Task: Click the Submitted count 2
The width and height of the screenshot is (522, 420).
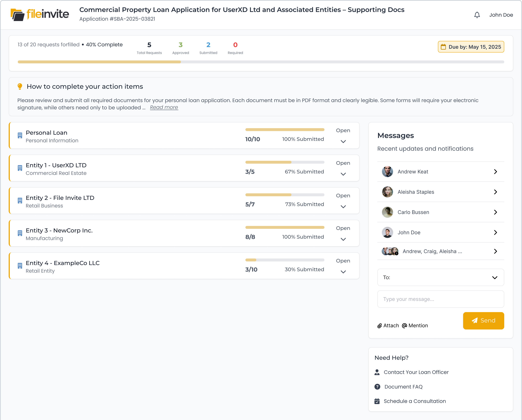Action: [208, 45]
